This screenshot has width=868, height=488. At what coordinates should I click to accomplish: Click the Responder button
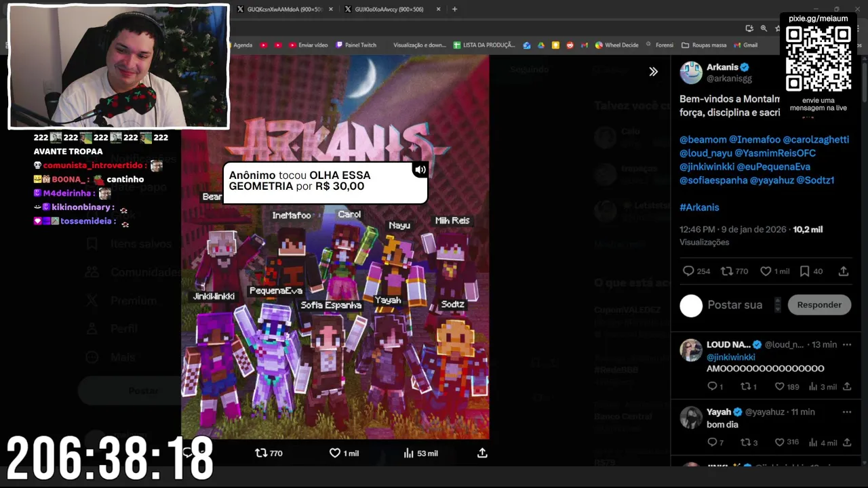point(819,305)
